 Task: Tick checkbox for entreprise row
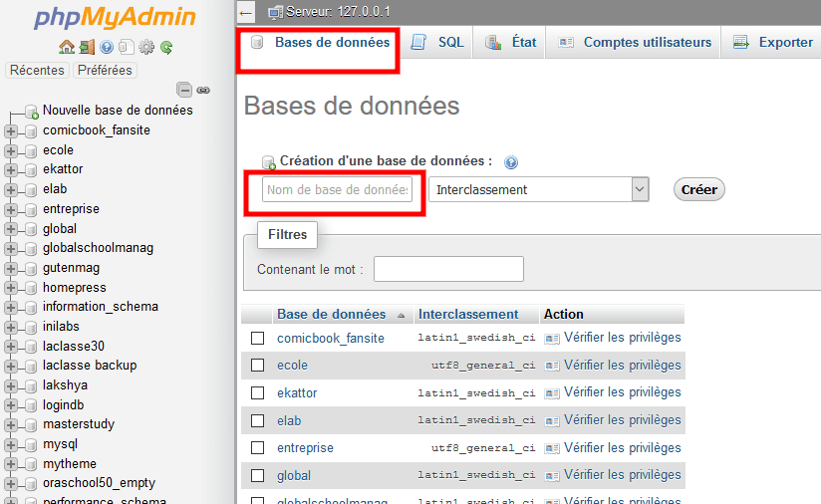(258, 447)
